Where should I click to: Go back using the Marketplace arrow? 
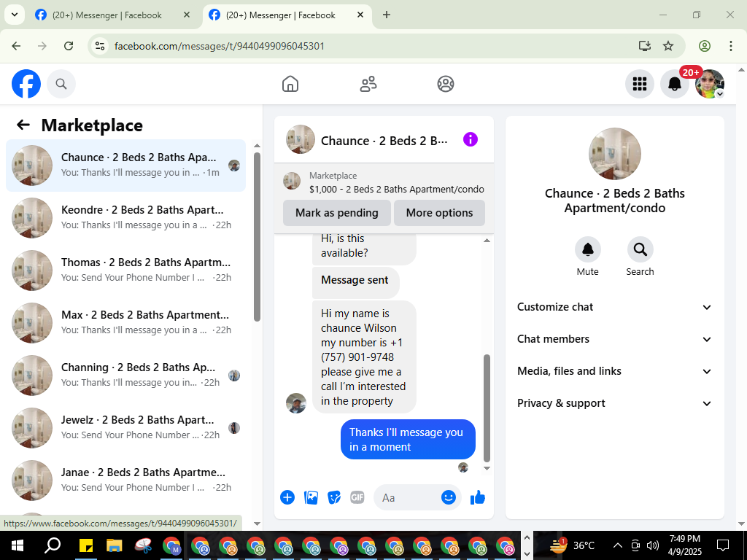pos(23,125)
